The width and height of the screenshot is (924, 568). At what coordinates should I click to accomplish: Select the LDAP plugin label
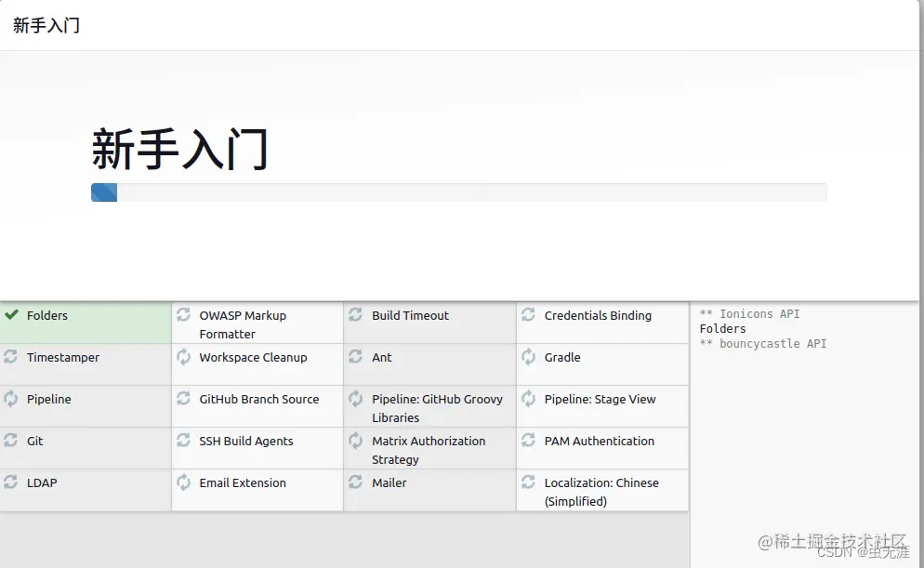(42, 483)
